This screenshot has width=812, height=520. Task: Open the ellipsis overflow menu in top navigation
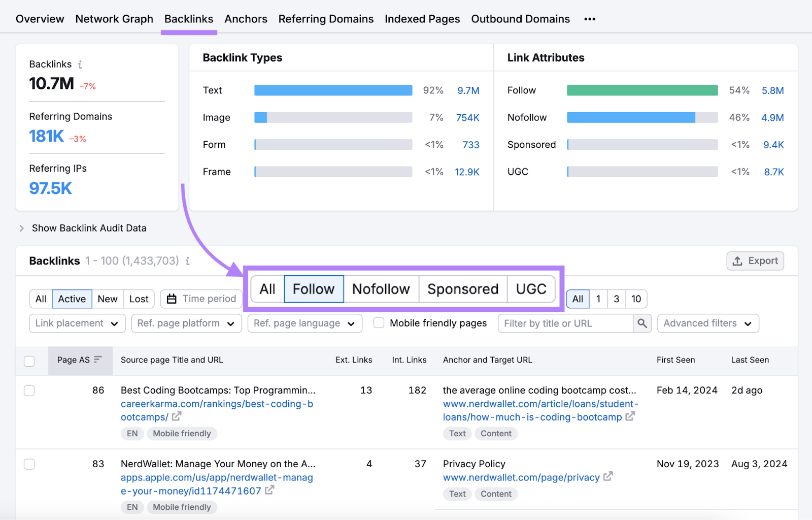click(x=590, y=19)
